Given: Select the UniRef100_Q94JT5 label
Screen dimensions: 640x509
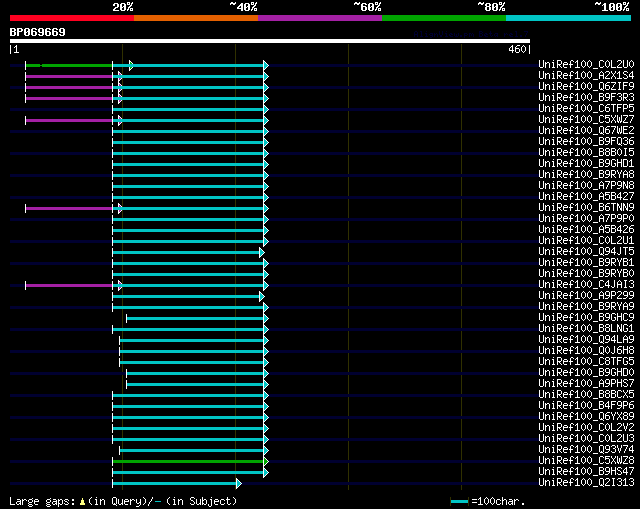Looking at the screenshot, I should click(x=586, y=252).
